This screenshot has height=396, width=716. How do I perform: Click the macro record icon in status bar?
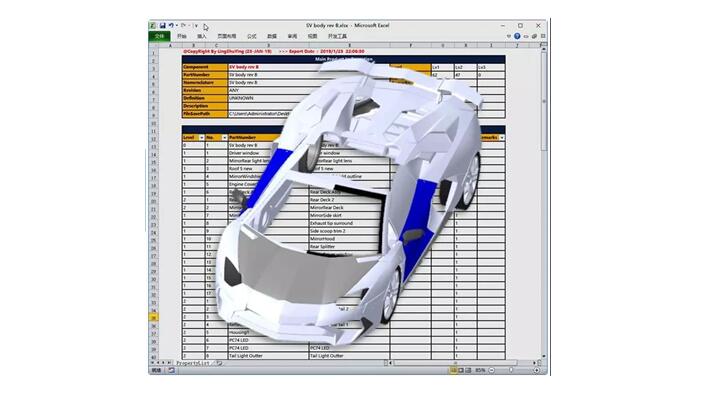pyautogui.click(x=172, y=370)
